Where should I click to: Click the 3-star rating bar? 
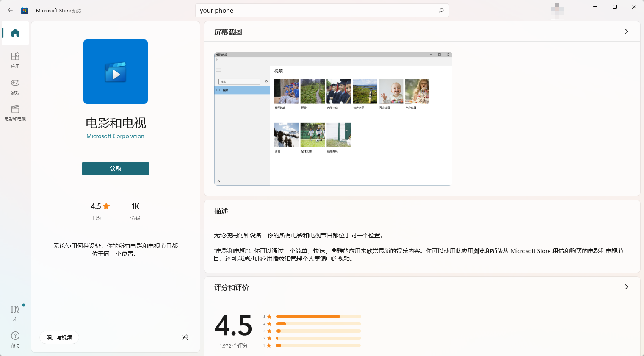(x=318, y=331)
